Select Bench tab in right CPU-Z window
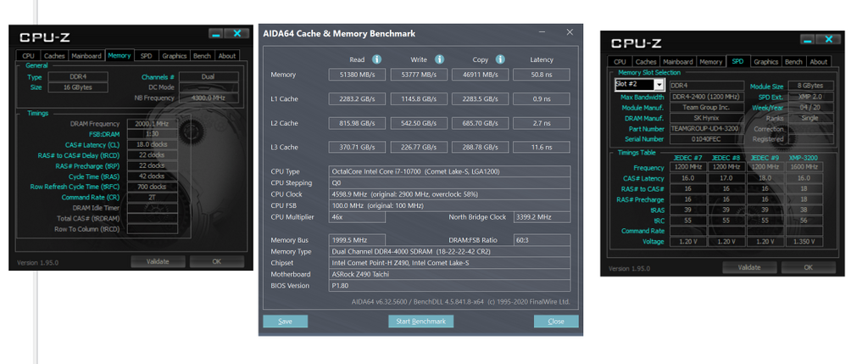868x364 pixels. [x=793, y=62]
